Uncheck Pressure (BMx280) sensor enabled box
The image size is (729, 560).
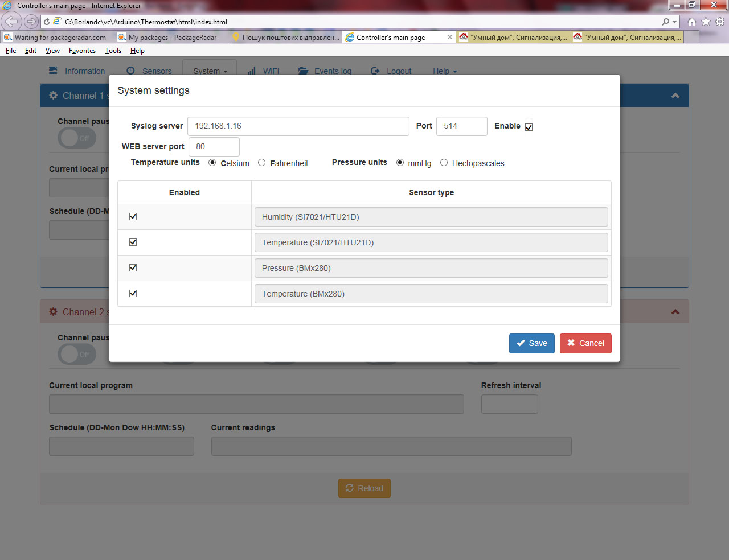click(133, 267)
